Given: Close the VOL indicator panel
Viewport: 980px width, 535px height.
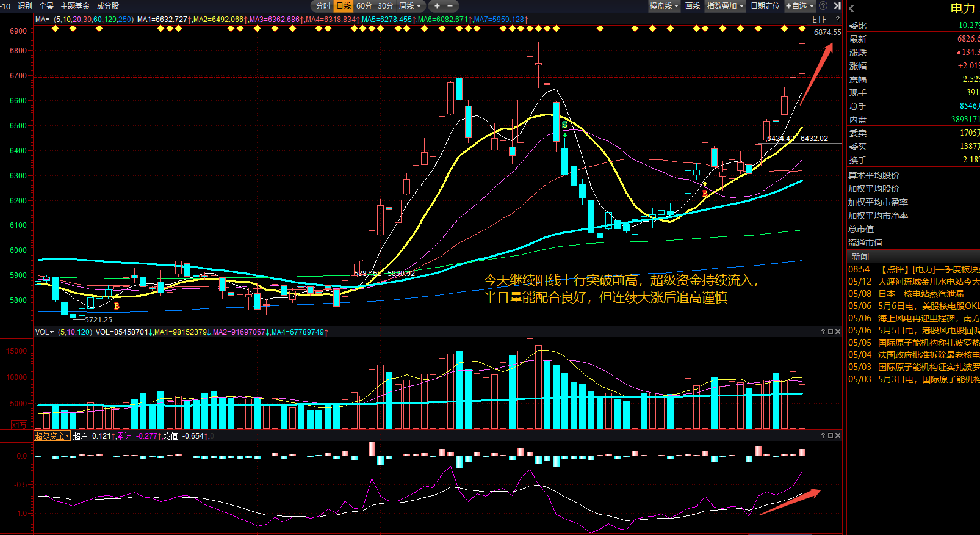Looking at the screenshot, I should pyautogui.click(x=838, y=332).
